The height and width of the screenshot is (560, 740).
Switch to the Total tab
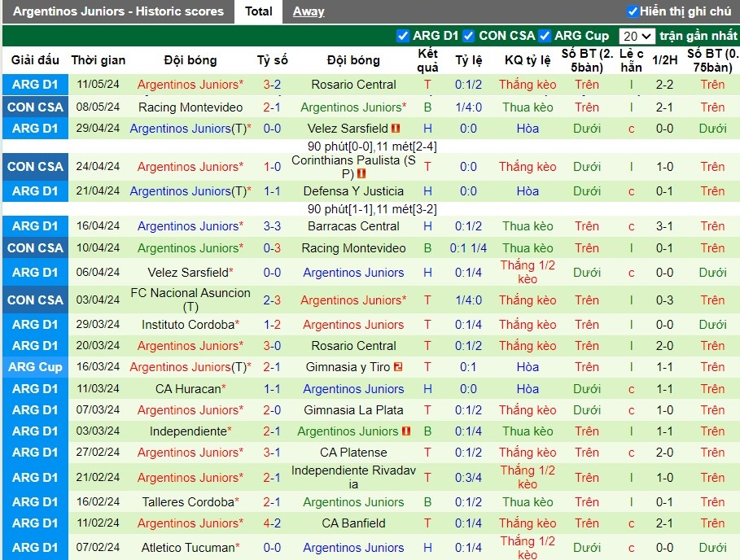tap(259, 11)
